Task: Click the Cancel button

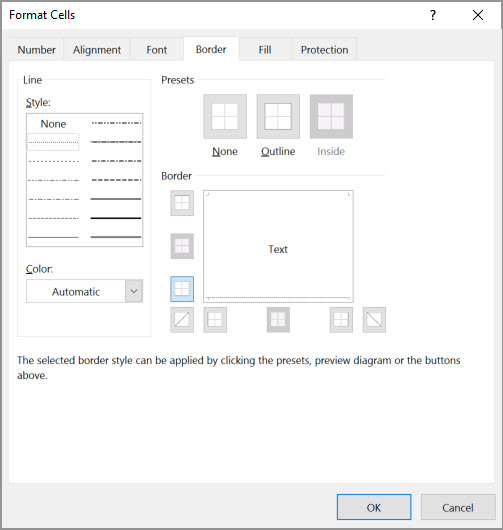Action: pos(458,507)
